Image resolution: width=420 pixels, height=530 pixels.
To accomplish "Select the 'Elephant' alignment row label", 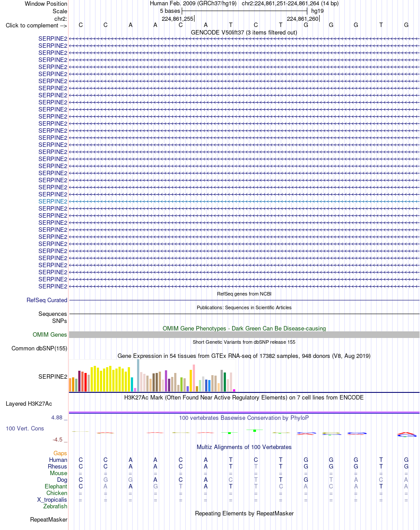I will coord(56,486).
